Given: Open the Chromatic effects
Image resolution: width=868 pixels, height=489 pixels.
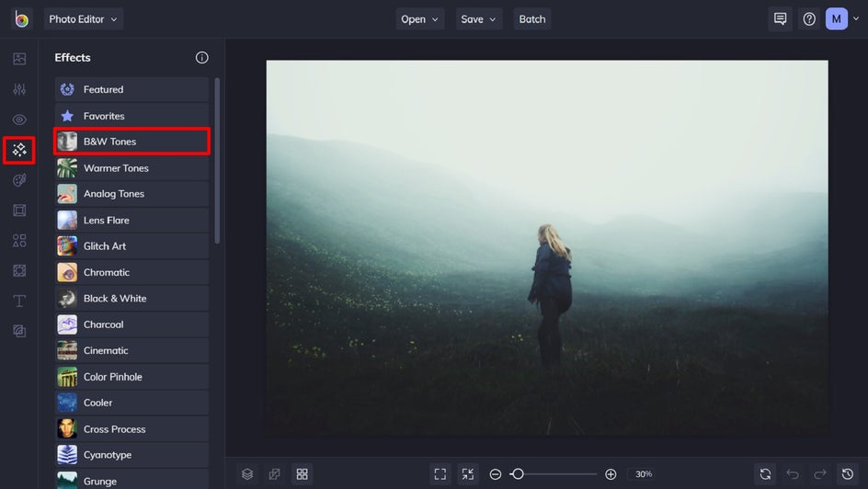Looking at the screenshot, I should 131,272.
